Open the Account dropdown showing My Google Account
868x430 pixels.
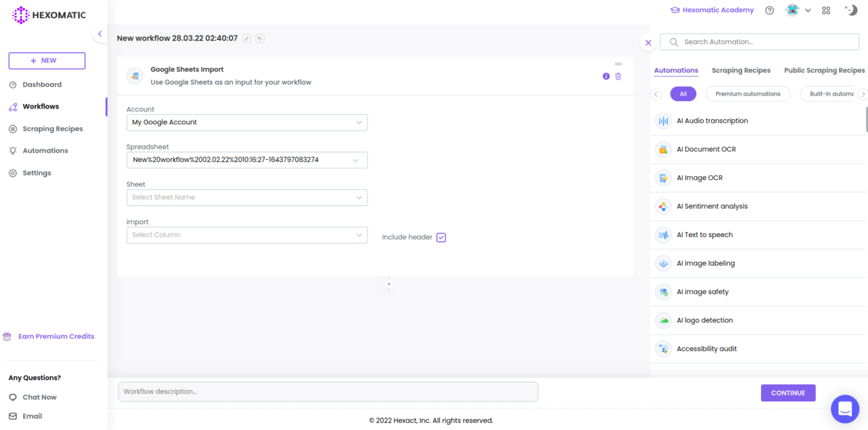point(247,122)
